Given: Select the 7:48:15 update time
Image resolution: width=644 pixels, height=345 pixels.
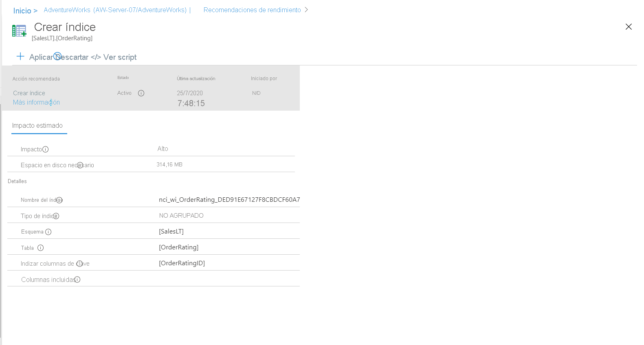Looking at the screenshot, I should (x=191, y=103).
